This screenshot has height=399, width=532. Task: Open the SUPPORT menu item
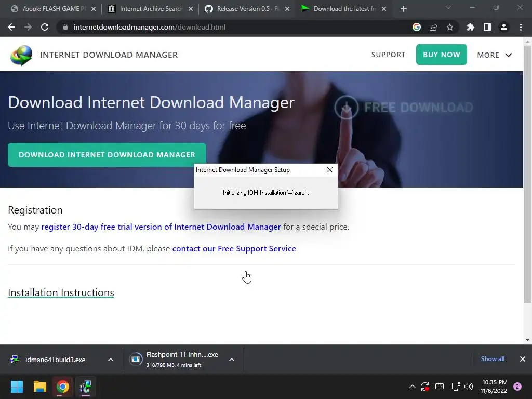pyautogui.click(x=388, y=55)
